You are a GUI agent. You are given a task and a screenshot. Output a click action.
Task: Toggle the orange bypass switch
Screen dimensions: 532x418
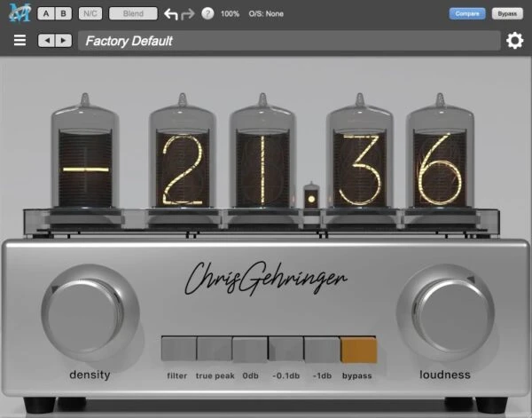pos(359,351)
